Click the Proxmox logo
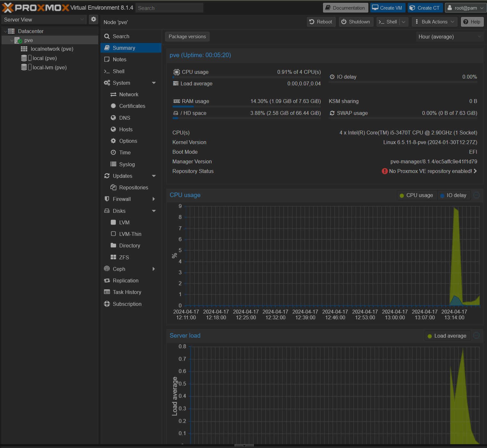 pos(36,7)
